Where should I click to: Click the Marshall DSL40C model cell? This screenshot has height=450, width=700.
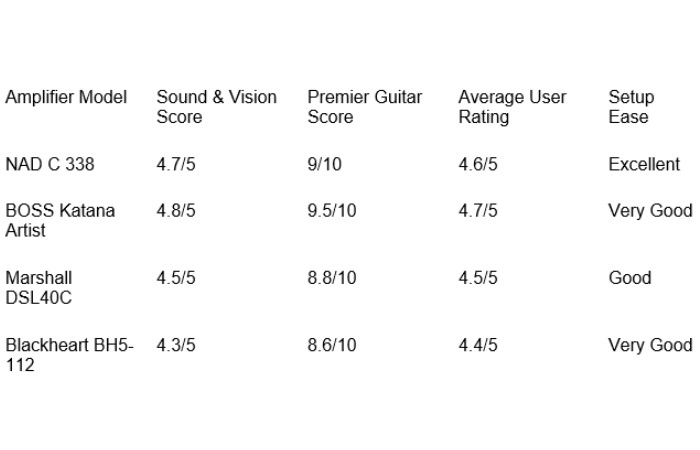(39, 287)
